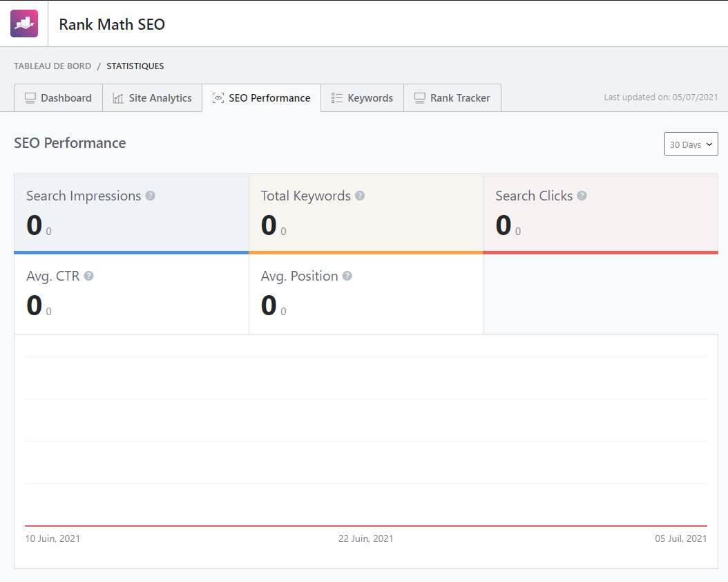Click the TABLEAU DE BORD breadcrumb link
Screen dimensions: 728x582
[52, 66]
